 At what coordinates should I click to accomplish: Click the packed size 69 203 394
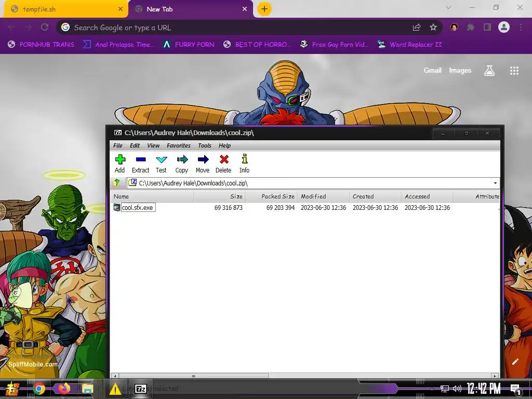pyautogui.click(x=280, y=208)
